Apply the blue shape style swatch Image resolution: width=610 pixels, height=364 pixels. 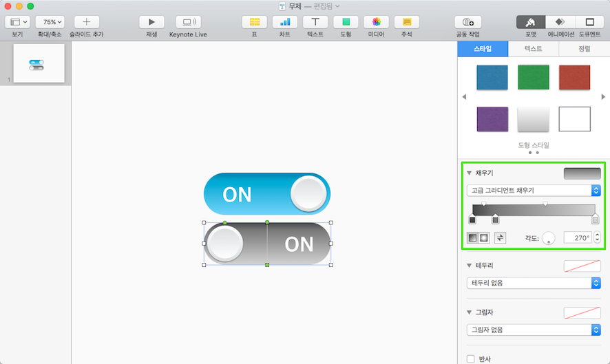coord(492,77)
